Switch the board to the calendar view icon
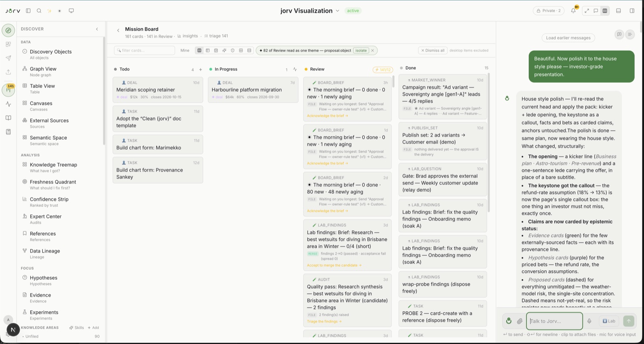 tap(216, 50)
